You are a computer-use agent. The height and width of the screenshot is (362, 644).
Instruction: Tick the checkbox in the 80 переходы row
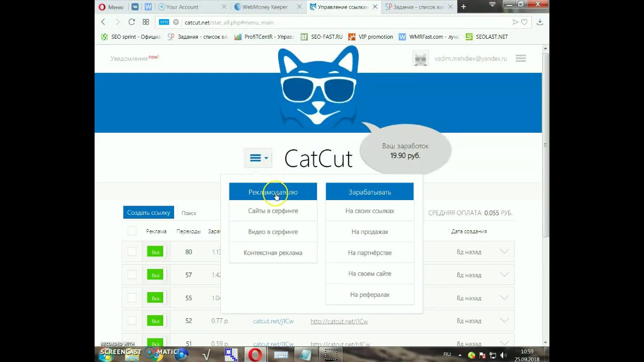point(132,252)
